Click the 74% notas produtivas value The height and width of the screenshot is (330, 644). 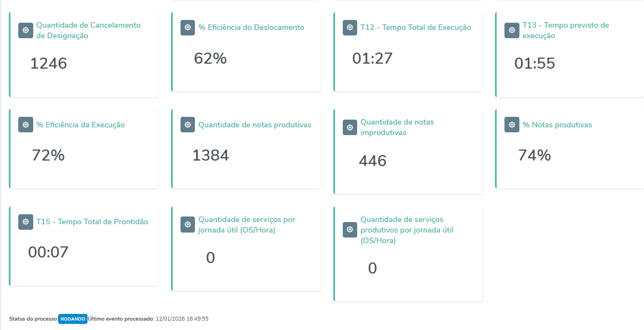click(x=534, y=156)
